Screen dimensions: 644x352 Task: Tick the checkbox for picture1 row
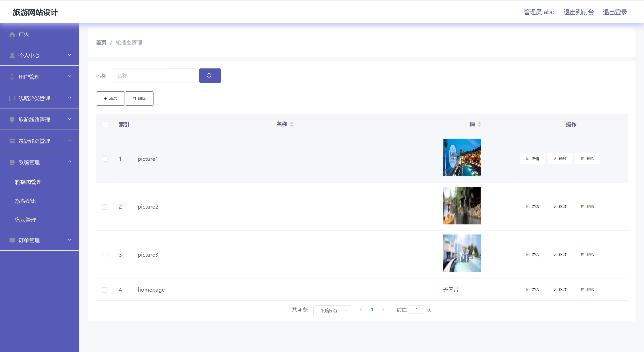[105, 159]
